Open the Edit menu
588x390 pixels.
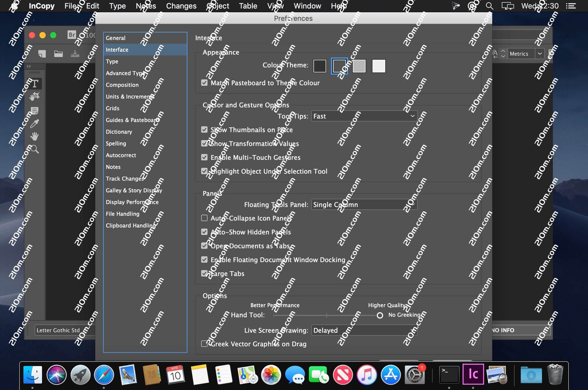93,6
